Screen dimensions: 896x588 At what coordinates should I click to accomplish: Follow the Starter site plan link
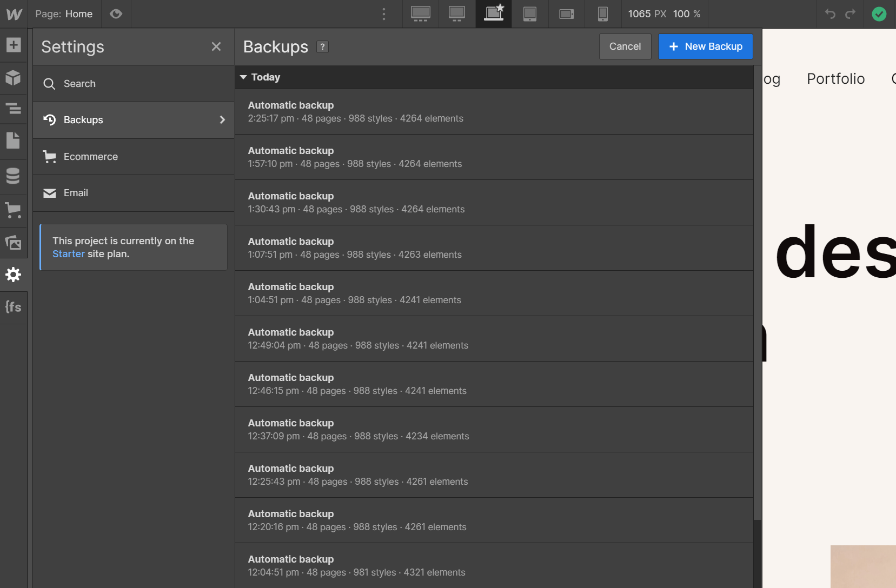(x=69, y=254)
